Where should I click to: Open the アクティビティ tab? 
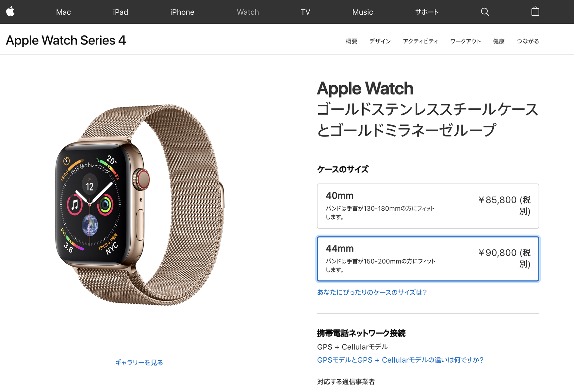[420, 41]
